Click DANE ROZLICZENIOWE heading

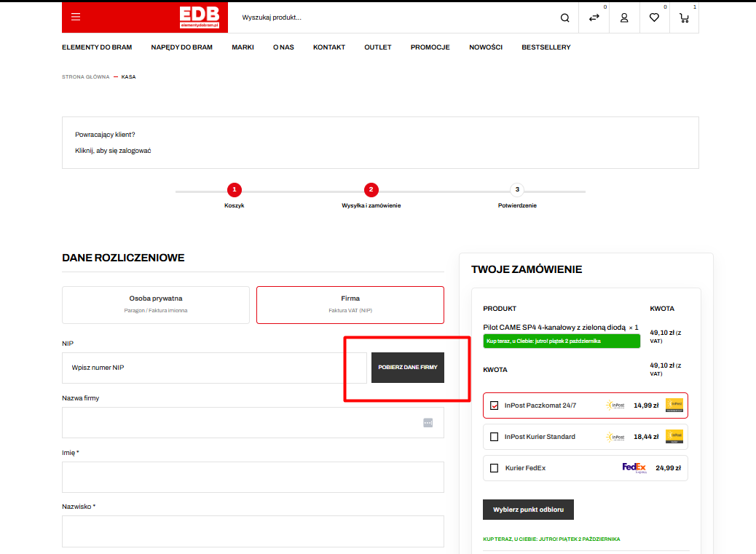[x=123, y=258]
